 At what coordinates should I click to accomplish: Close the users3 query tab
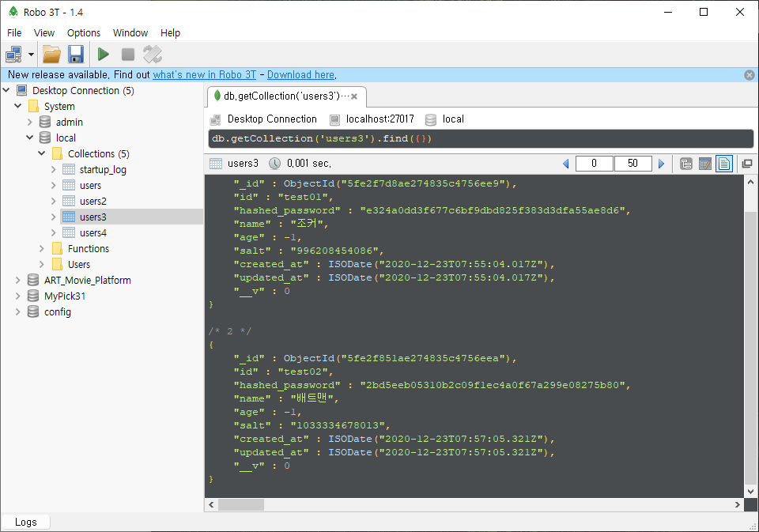354,96
